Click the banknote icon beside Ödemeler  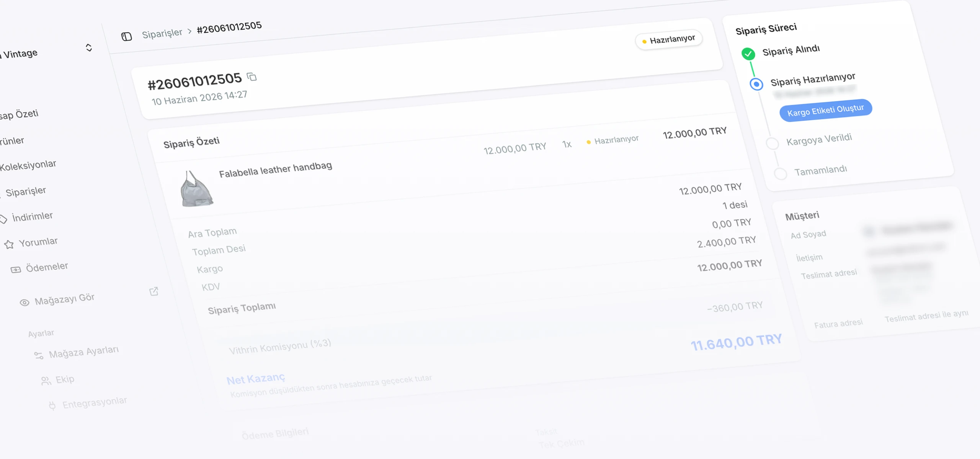click(16, 270)
